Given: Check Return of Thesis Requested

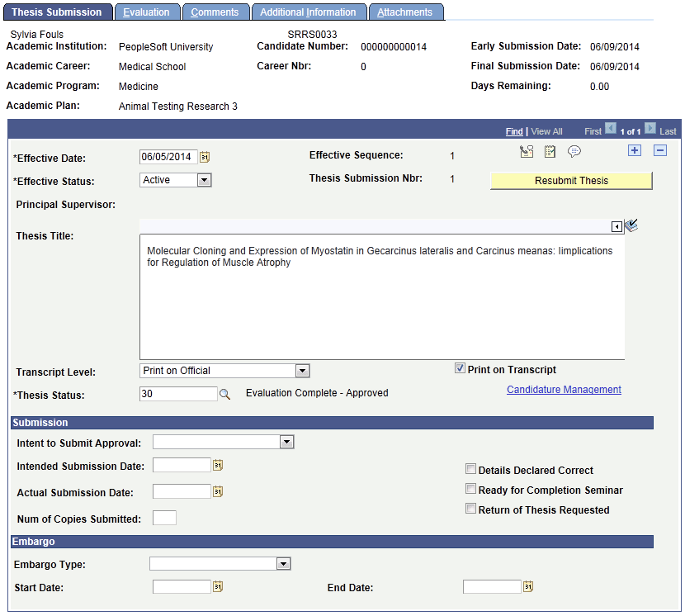Looking at the screenshot, I should [470, 509].
